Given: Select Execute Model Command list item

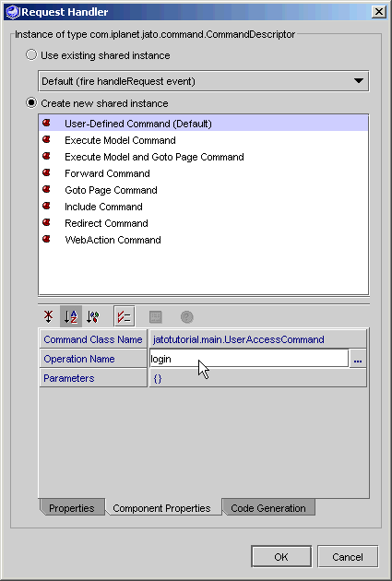Looking at the screenshot, I should click(x=204, y=140).
